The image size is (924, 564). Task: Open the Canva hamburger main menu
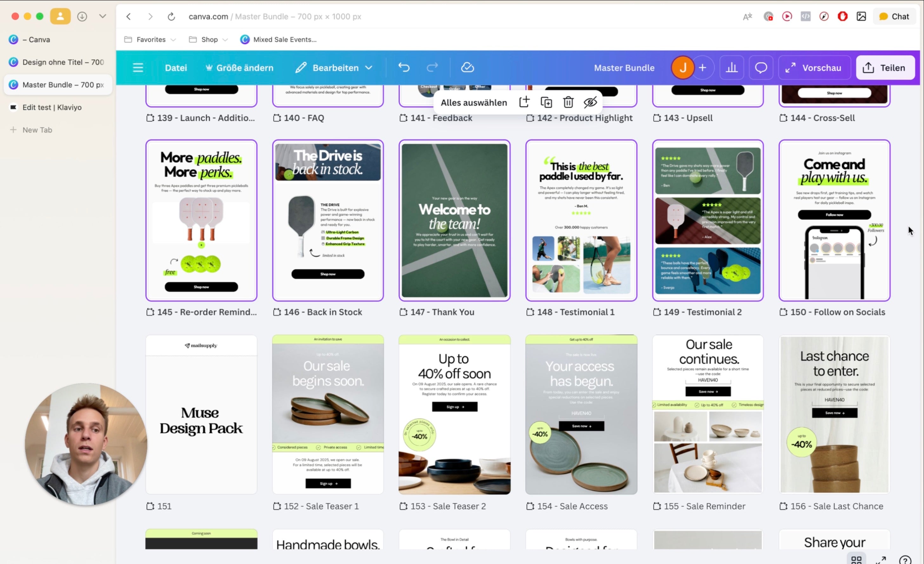(x=138, y=68)
